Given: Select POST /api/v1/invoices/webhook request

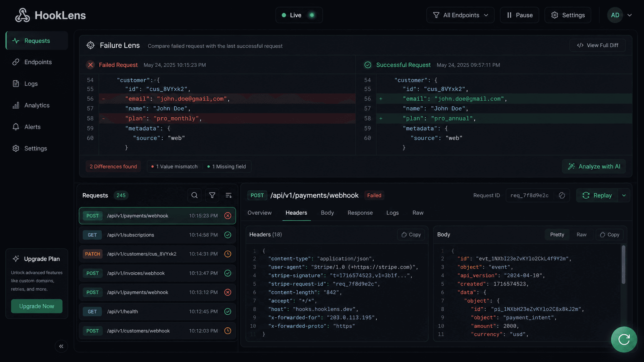Looking at the screenshot, I should [157, 273].
